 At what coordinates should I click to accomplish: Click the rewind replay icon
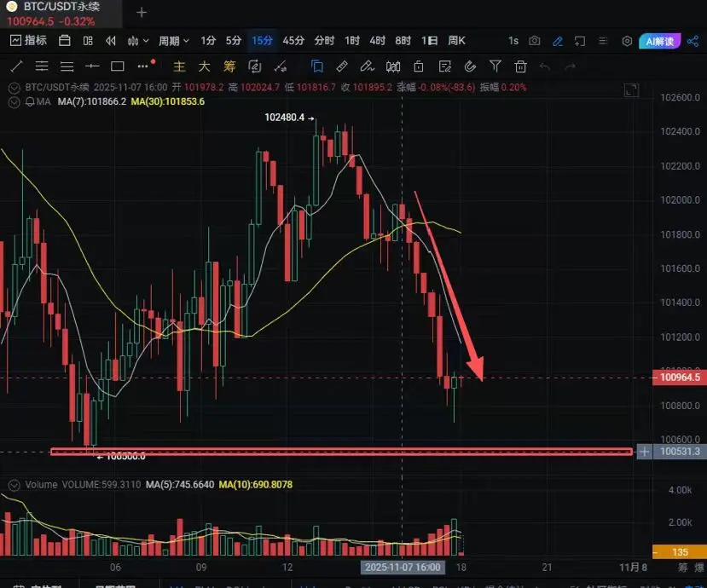click(111, 41)
